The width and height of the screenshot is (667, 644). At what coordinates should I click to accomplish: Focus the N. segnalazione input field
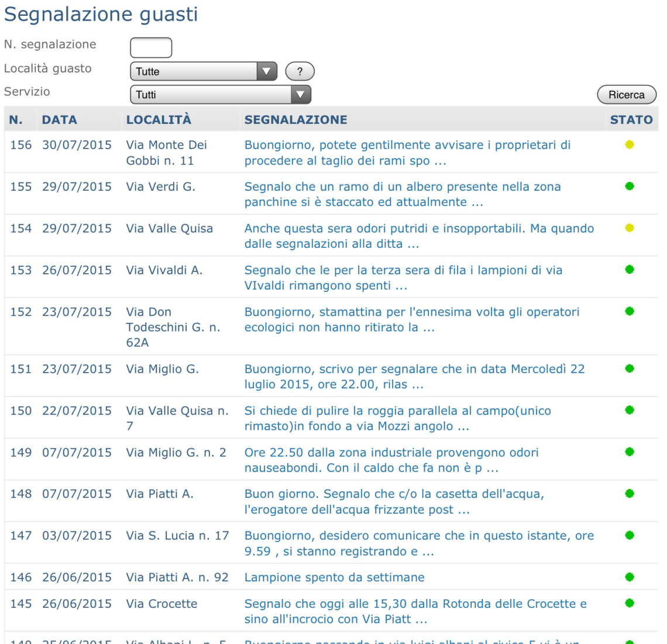pyautogui.click(x=151, y=47)
